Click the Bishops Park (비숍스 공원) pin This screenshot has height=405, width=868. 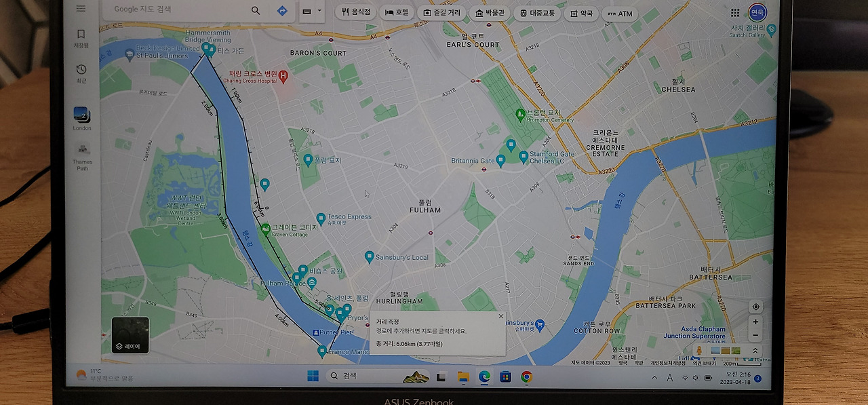click(302, 270)
